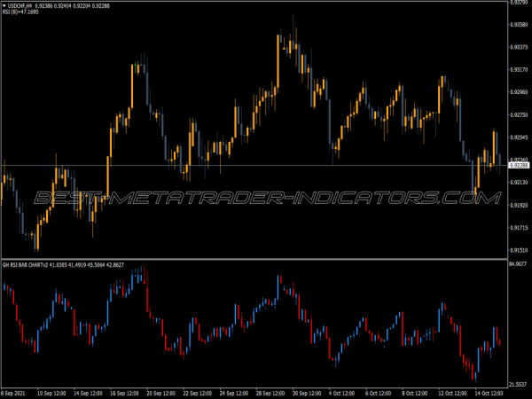Click the dropdown triangle beside USDCHF,H4
Image resolution: width=532 pixels, height=399 pixels.
point(4,6)
